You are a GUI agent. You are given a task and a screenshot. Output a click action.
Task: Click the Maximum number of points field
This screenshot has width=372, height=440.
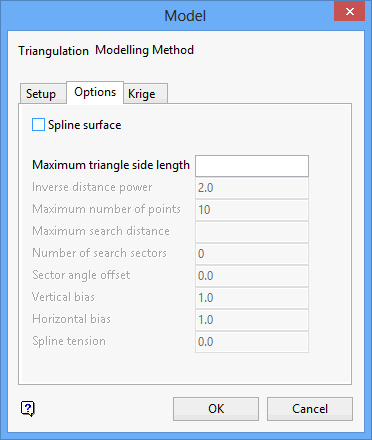pyautogui.click(x=252, y=210)
